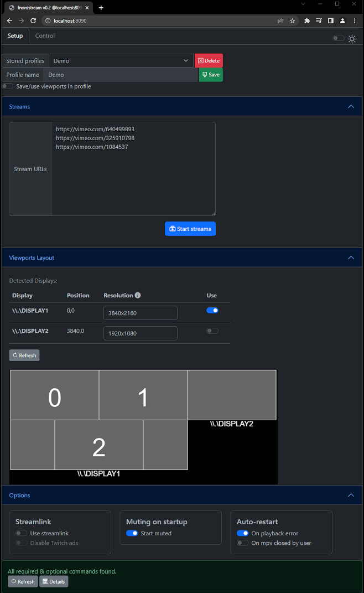Toggle Disable Twitch ads switch

coord(21,543)
